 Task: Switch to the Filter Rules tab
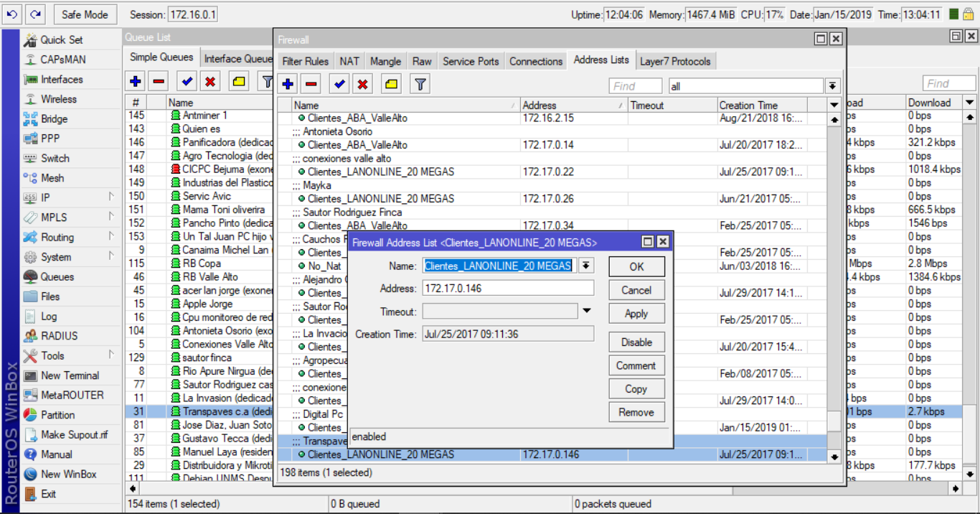306,62
